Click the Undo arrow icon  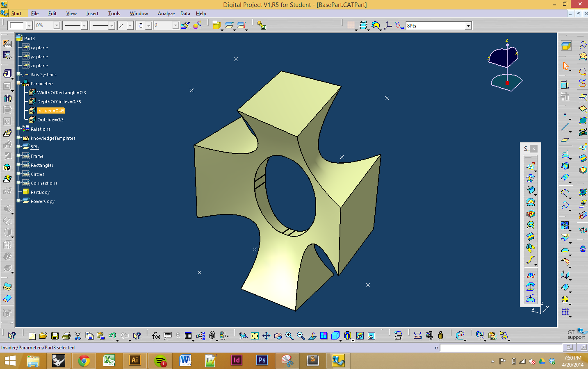(112, 336)
